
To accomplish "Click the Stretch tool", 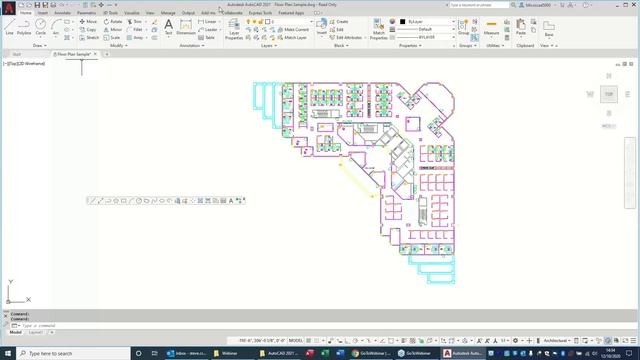I will (89, 37).
